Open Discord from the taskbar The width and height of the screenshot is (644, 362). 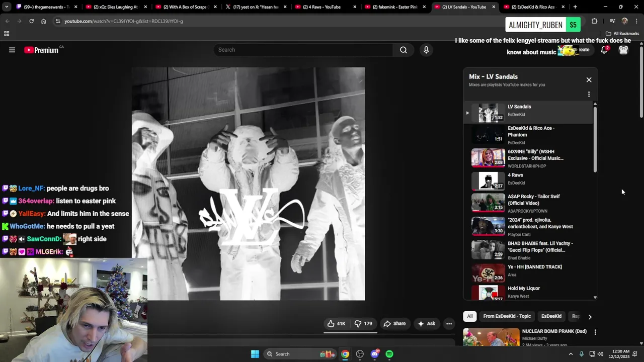point(374,354)
